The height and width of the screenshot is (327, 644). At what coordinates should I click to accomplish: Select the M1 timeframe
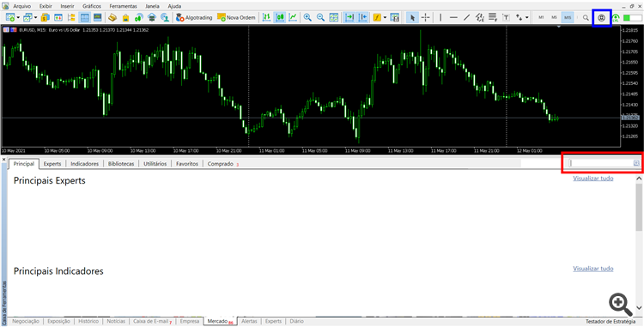point(541,18)
